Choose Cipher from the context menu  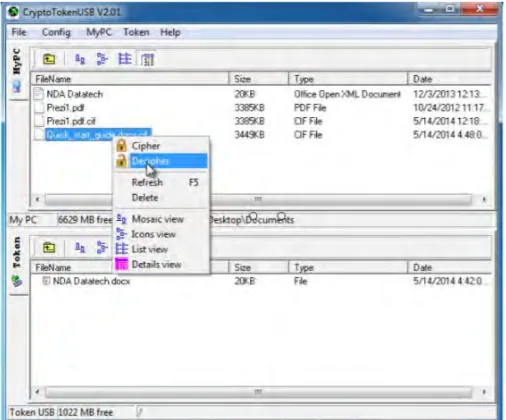point(161,146)
